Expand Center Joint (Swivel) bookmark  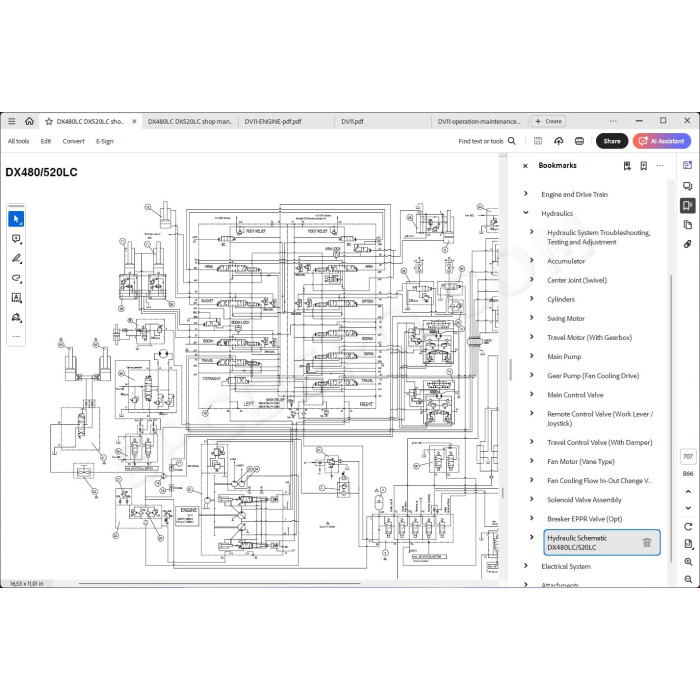tap(532, 279)
